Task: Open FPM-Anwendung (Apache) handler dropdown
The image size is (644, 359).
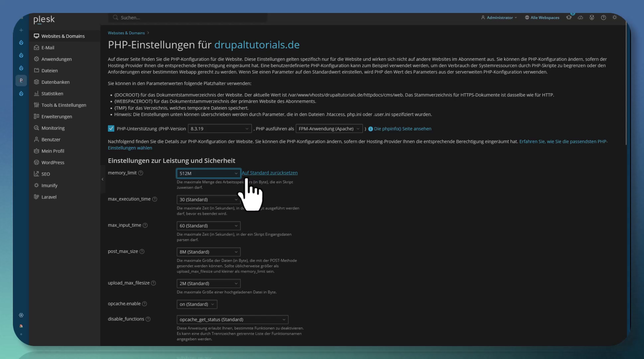Action: point(329,129)
